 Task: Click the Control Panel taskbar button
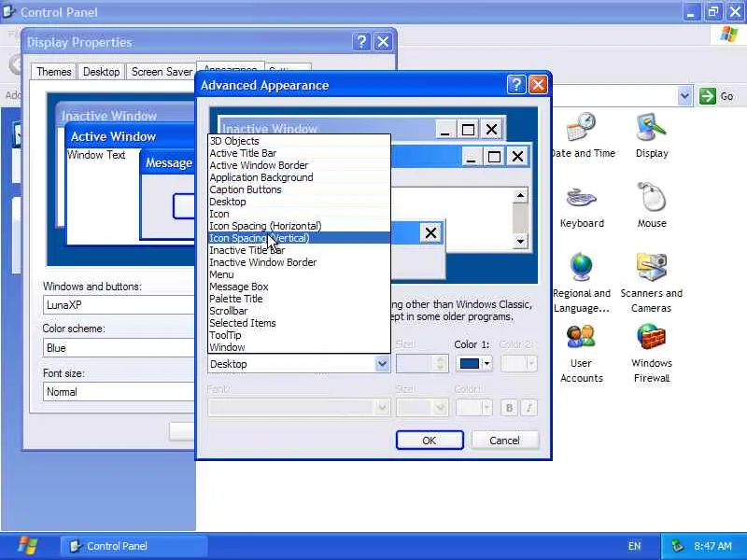click(134, 546)
